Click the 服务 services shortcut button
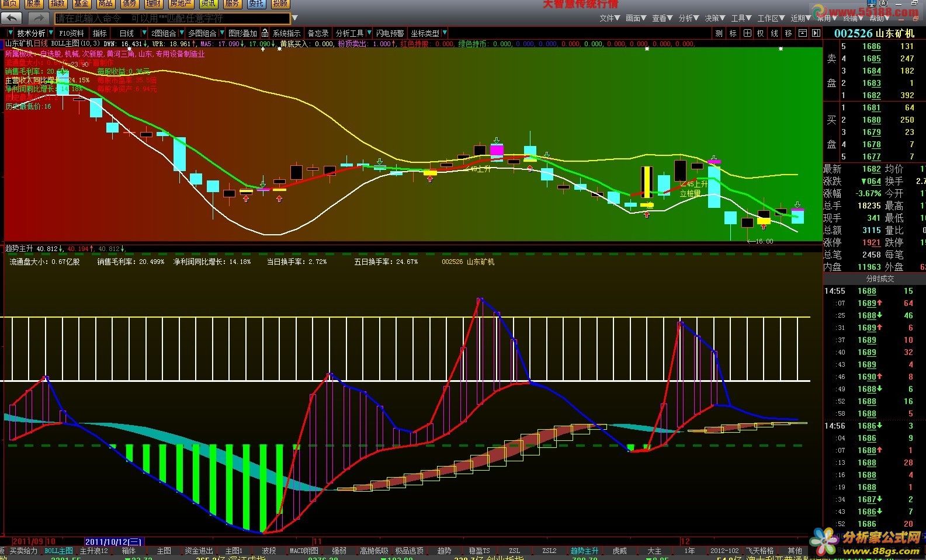 coord(232,4)
